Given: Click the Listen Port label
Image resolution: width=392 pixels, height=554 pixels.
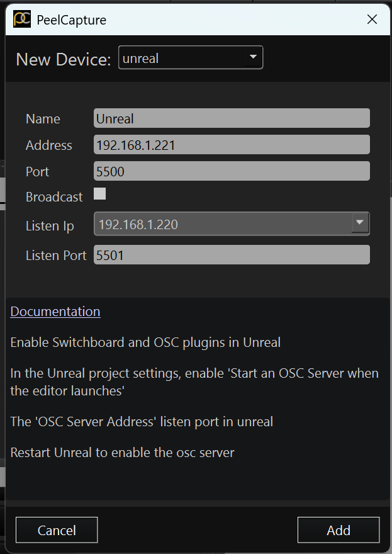Looking at the screenshot, I should coord(56,256).
